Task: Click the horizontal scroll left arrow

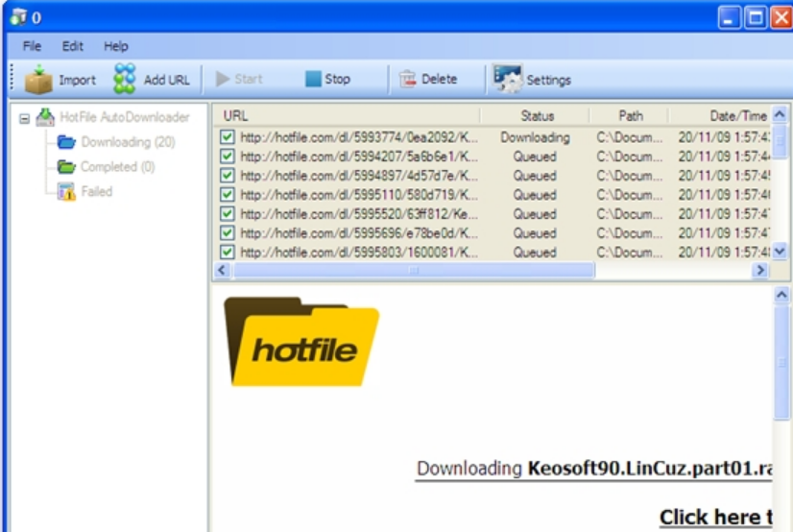Action: click(x=222, y=271)
